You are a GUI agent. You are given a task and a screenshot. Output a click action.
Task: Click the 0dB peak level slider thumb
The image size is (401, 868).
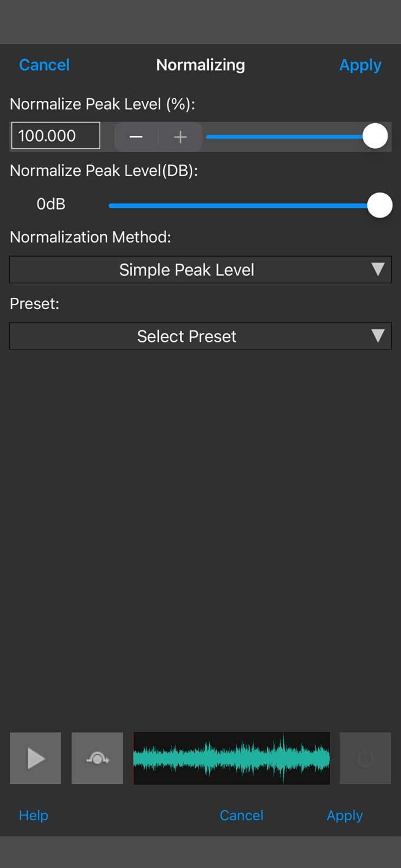(x=379, y=205)
